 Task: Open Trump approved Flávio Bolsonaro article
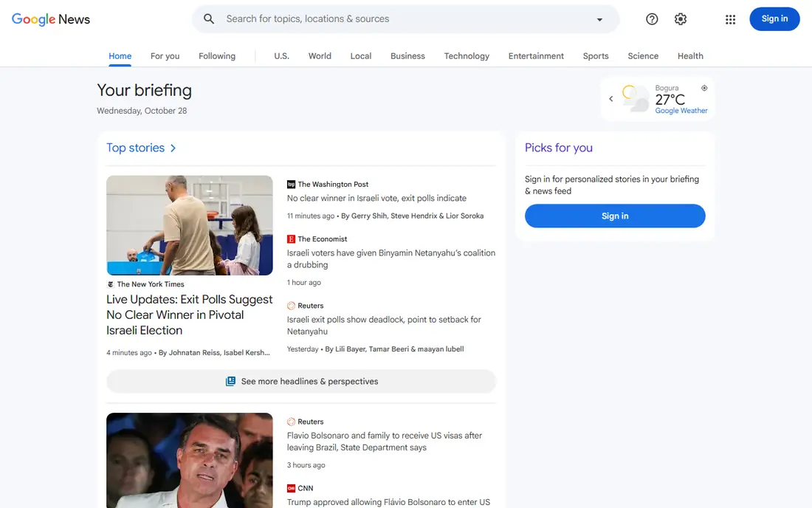pyautogui.click(x=388, y=502)
